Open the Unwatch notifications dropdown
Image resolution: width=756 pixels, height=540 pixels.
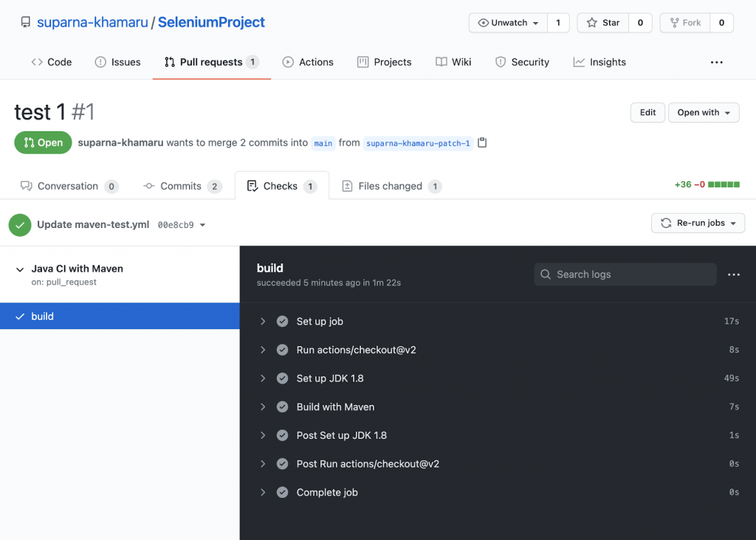tap(508, 23)
